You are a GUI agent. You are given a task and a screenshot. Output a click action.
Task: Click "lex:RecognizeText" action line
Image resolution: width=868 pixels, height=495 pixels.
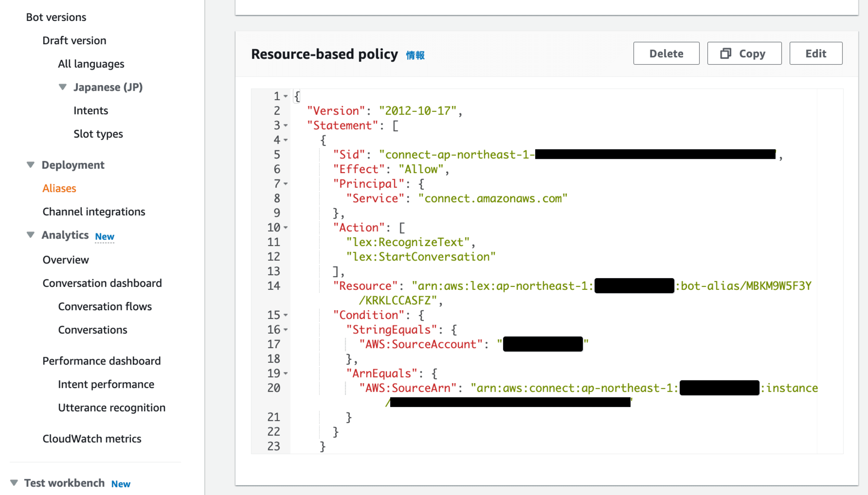coord(408,242)
